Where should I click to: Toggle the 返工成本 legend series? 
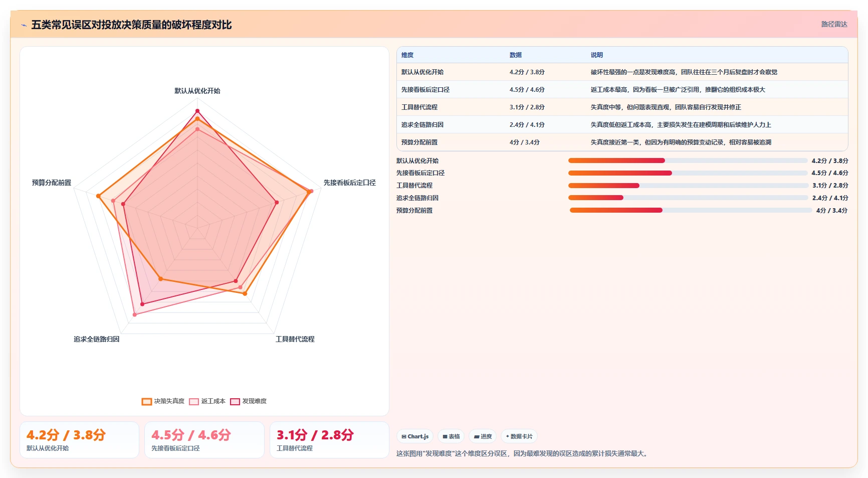(207, 401)
